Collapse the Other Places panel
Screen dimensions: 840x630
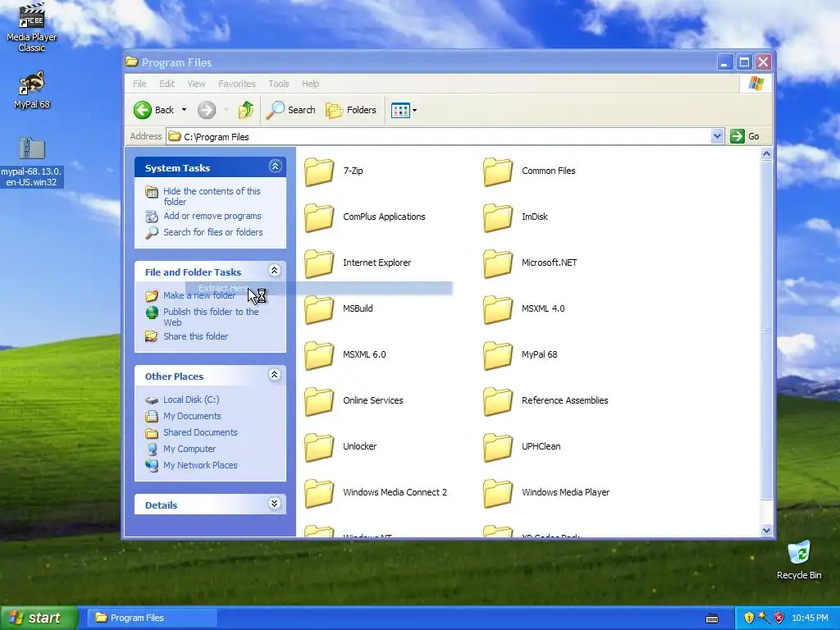pos(274,374)
